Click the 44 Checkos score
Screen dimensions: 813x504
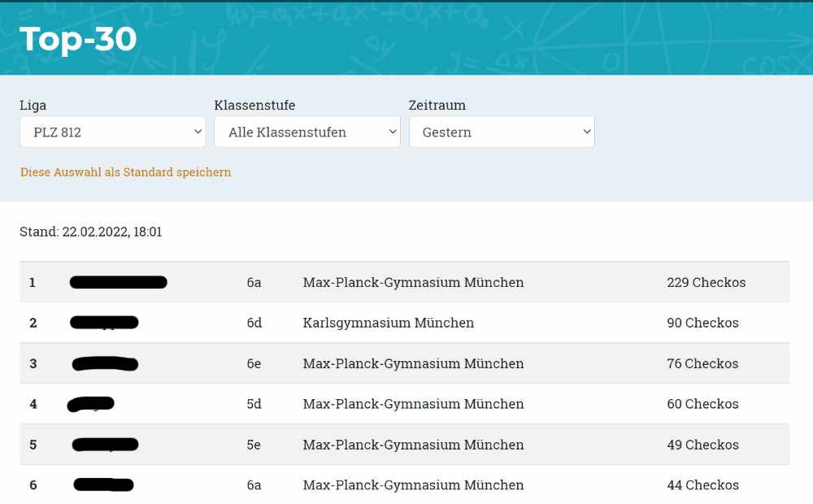point(702,485)
